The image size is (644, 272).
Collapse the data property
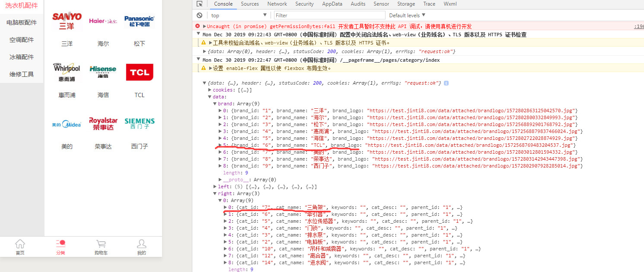click(210, 97)
